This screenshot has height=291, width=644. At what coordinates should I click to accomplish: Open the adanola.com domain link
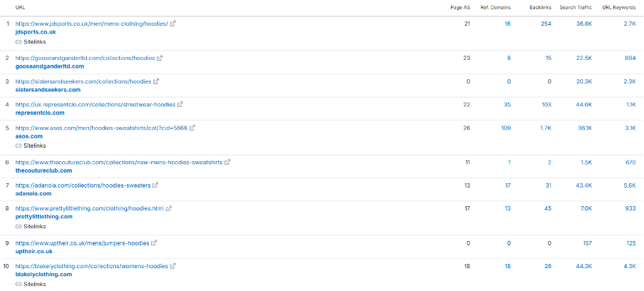[x=33, y=193]
